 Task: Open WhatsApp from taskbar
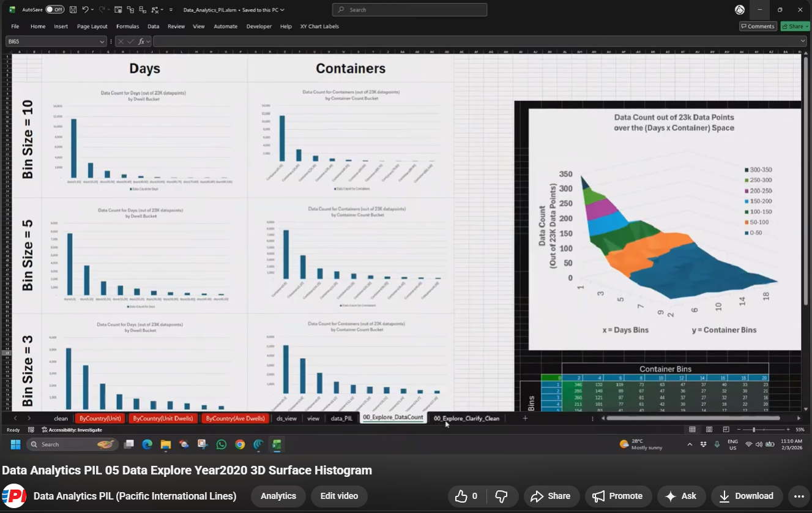[x=221, y=444]
